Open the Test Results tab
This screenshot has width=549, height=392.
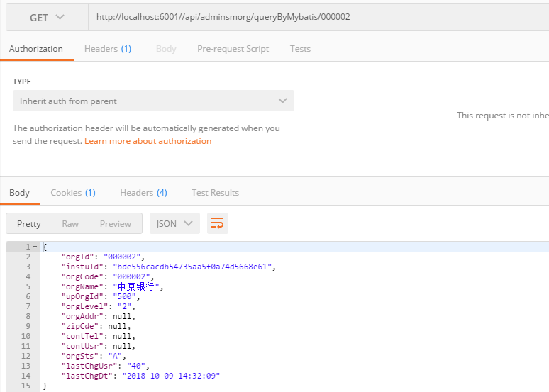pos(215,193)
